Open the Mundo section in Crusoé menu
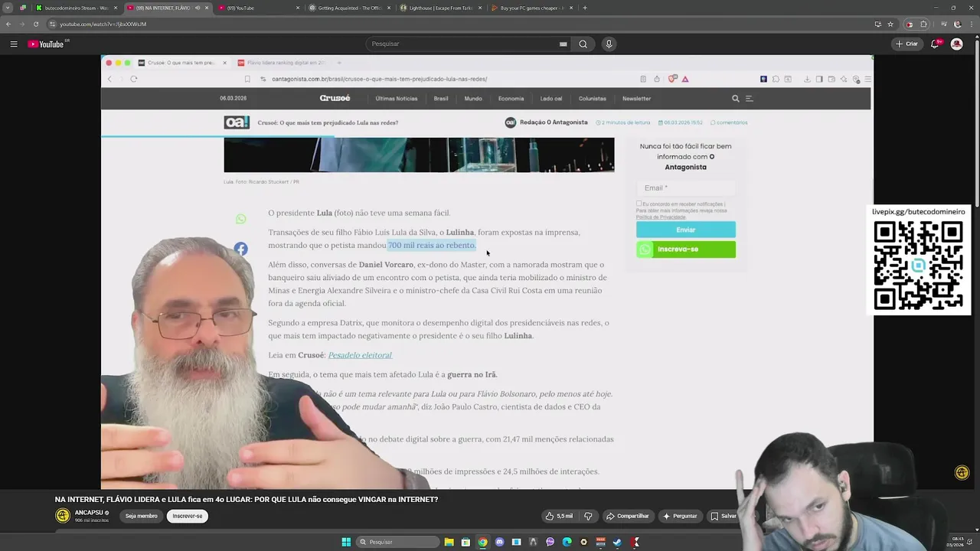This screenshot has height=551, width=980. (473, 98)
